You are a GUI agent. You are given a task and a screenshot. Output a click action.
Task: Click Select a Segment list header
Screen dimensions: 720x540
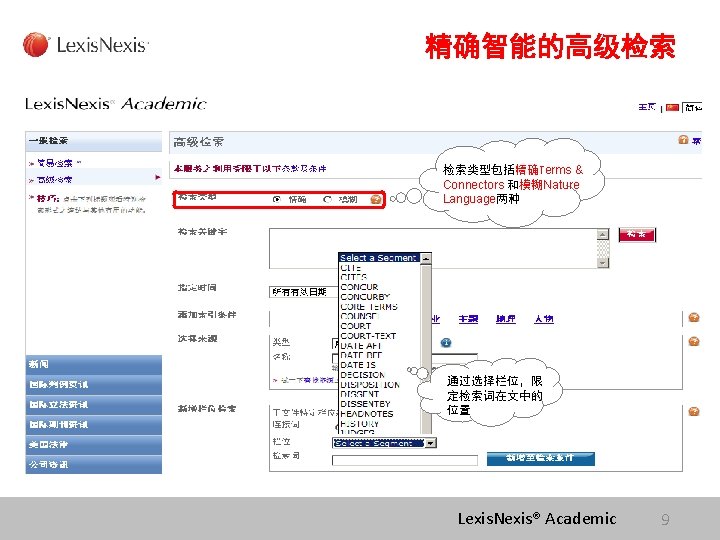tap(379, 258)
